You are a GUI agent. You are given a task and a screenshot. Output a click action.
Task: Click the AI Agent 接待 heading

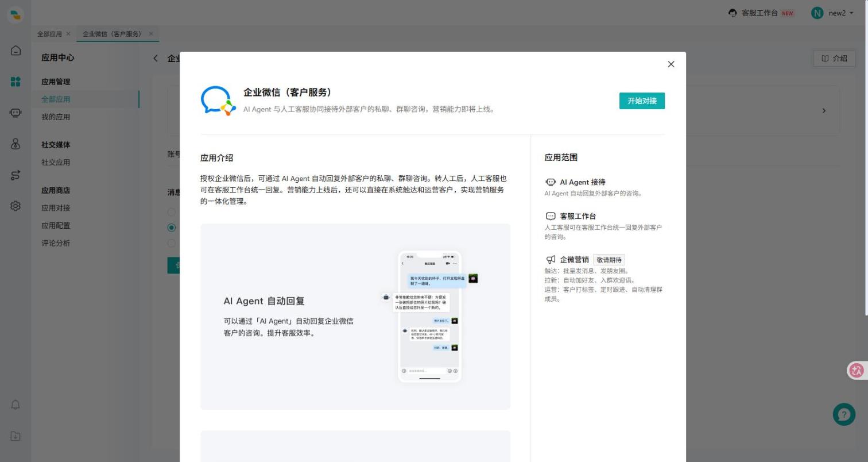coord(583,182)
